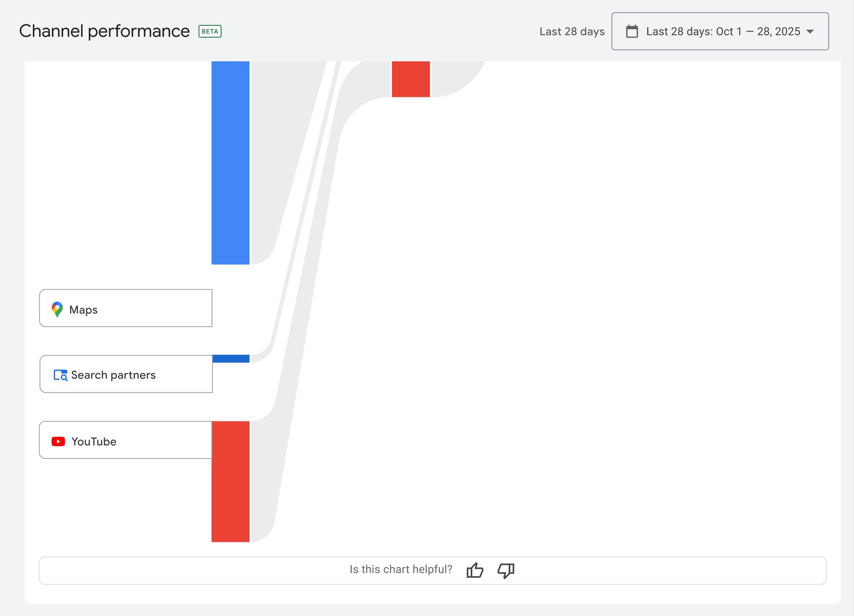Select the Search partners channel node
Image resolution: width=854 pixels, height=616 pixels.
(x=126, y=374)
